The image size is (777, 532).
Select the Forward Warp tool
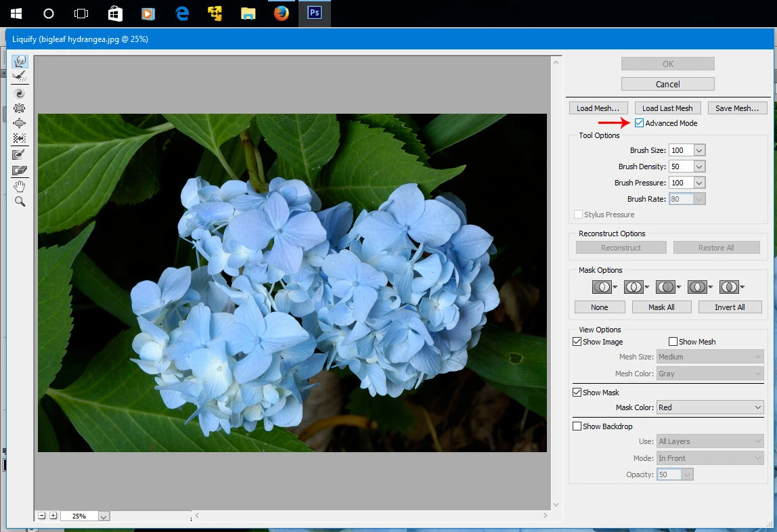(x=20, y=62)
